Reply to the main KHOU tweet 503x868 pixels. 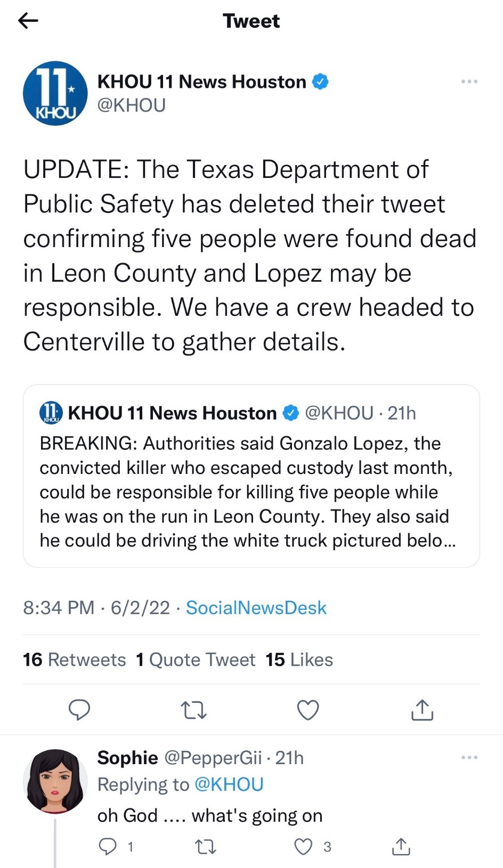coord(79,710)
